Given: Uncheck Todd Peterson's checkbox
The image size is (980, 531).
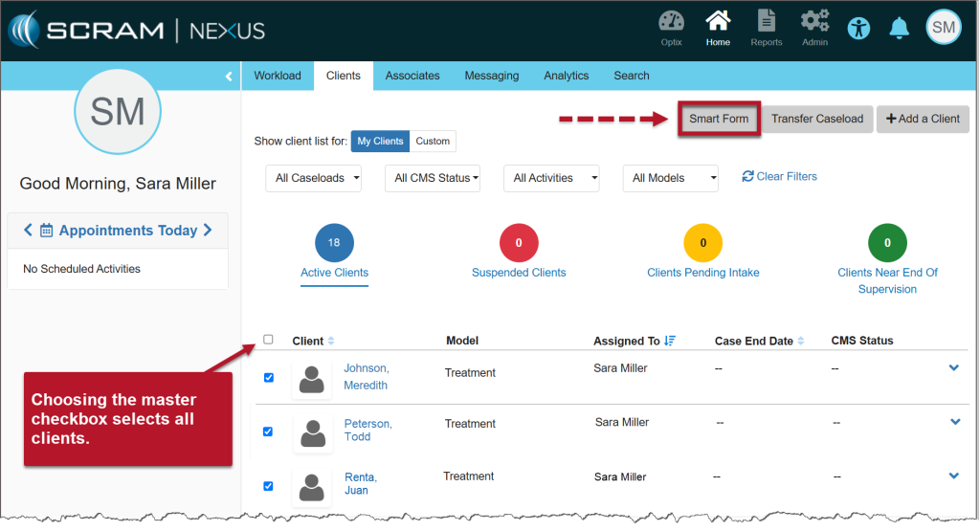Looking at the screenshot, I should pos(268,431).
